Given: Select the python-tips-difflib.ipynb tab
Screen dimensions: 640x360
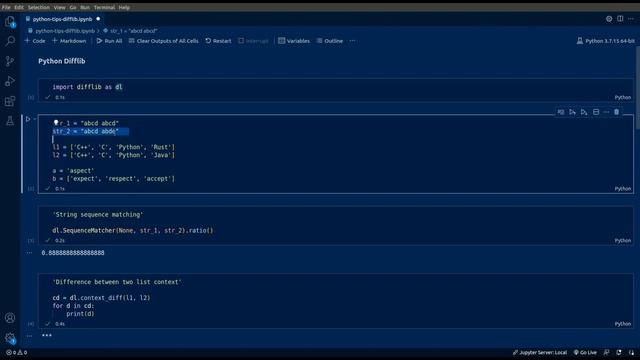Looking at the screenshot, I should pos(62,19).
